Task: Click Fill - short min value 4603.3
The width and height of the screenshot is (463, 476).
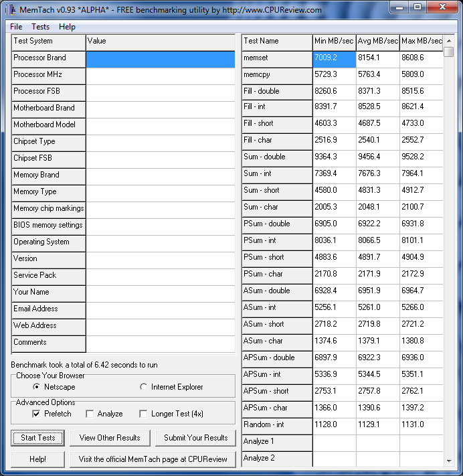Action: tap(335, 125)
